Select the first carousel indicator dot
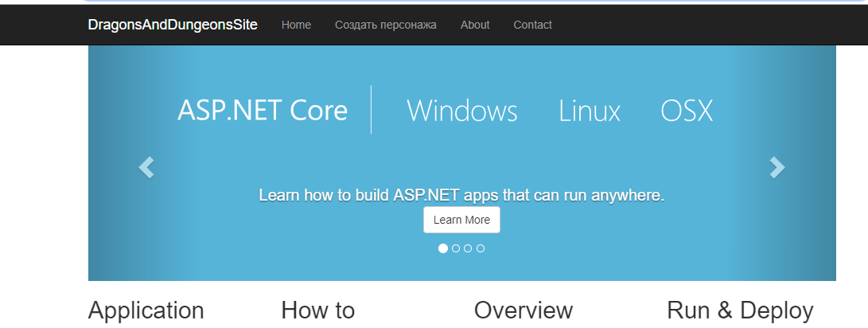 click(443, 248)
